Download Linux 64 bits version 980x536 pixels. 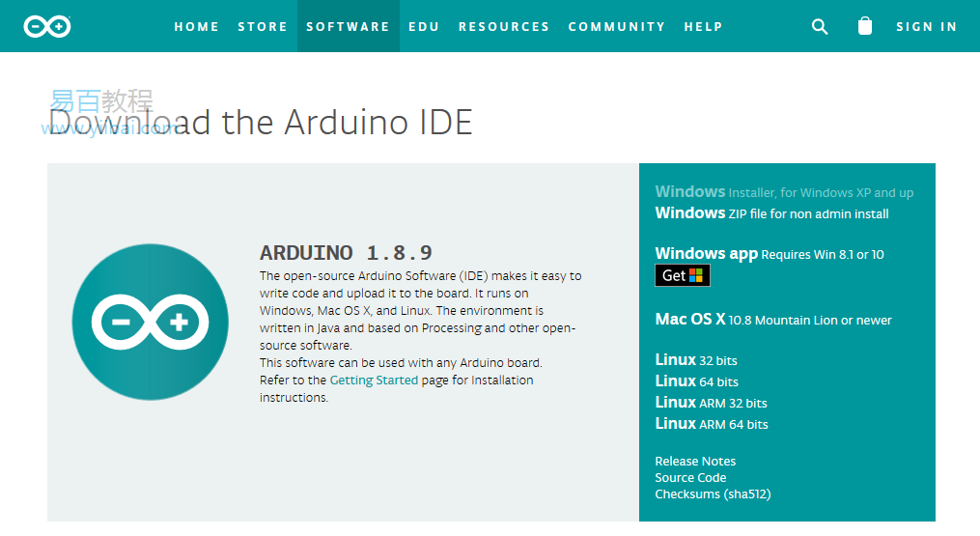[x=697, y=381]
